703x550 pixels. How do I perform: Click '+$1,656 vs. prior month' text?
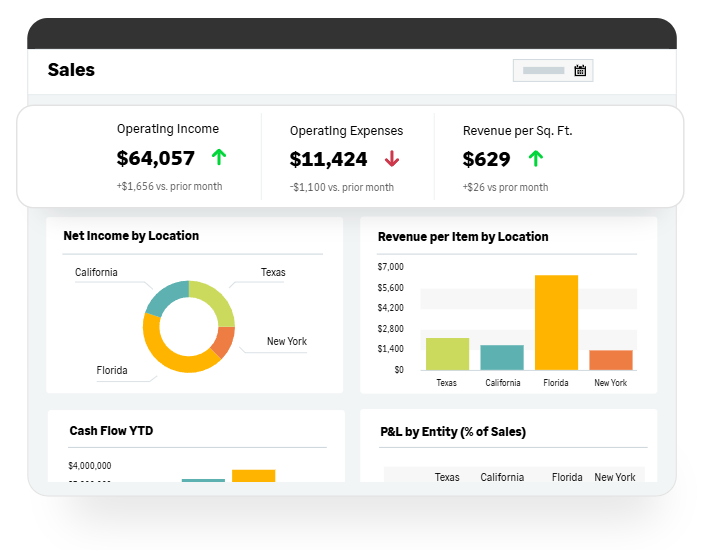pyautogui.click(x=169, y=186)
